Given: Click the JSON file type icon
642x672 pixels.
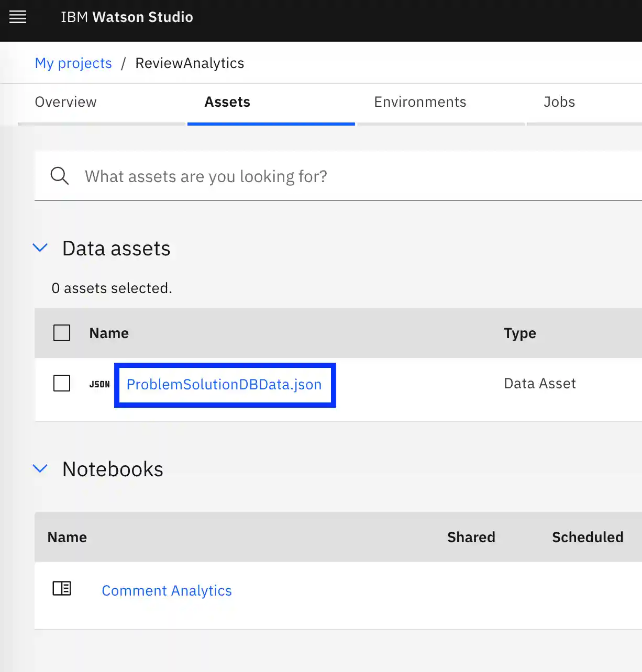Looking at the screenshot, I should (x=99, y=384).
